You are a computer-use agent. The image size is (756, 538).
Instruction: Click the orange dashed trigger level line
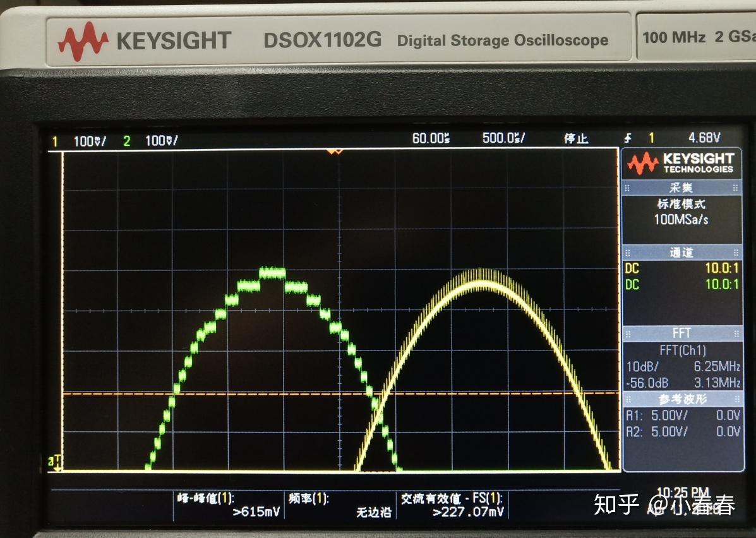[341, 394]
